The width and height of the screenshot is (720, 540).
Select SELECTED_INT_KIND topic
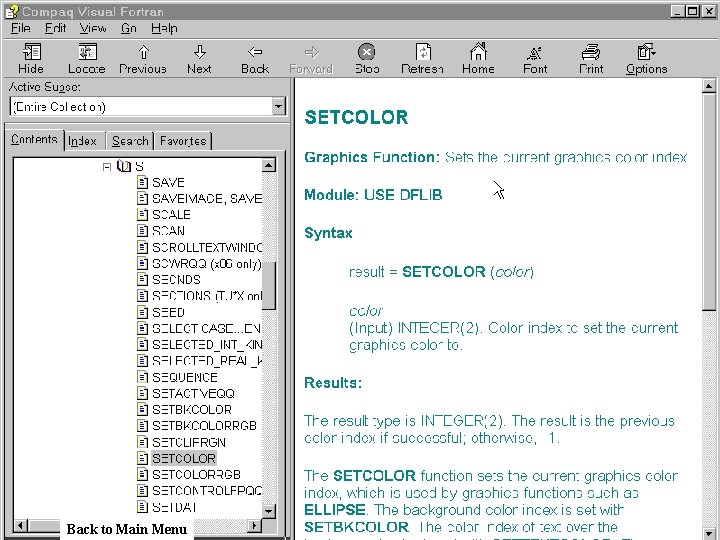[x=207, y=344]
